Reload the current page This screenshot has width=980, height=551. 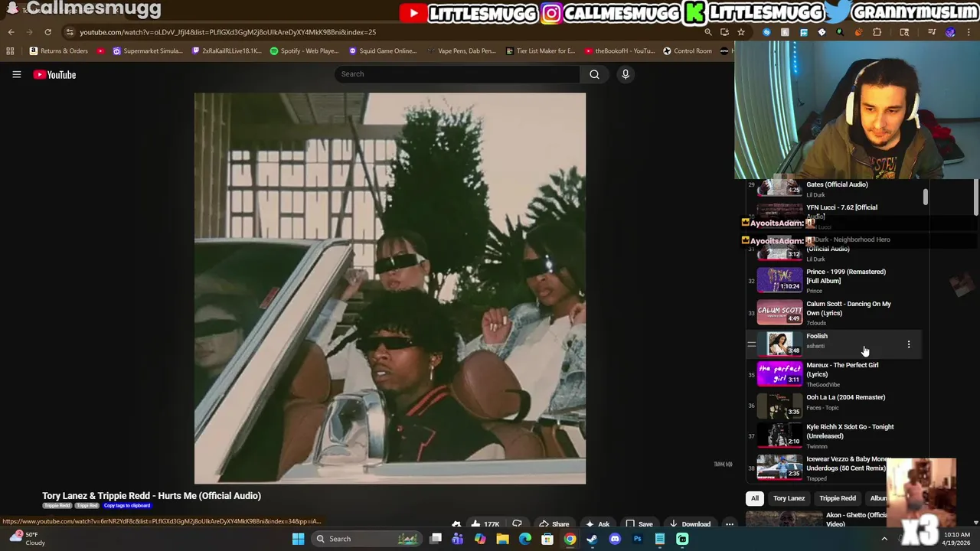pos(47,32)
